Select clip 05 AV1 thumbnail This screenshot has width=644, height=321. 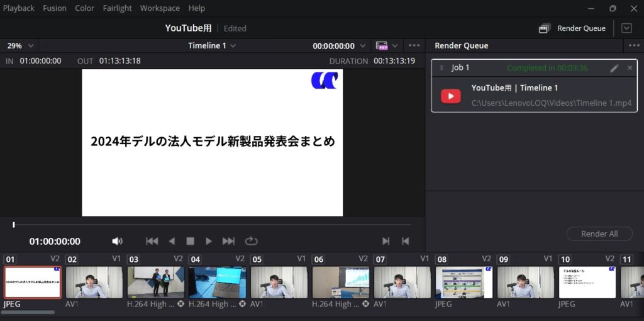click(279, 283)
